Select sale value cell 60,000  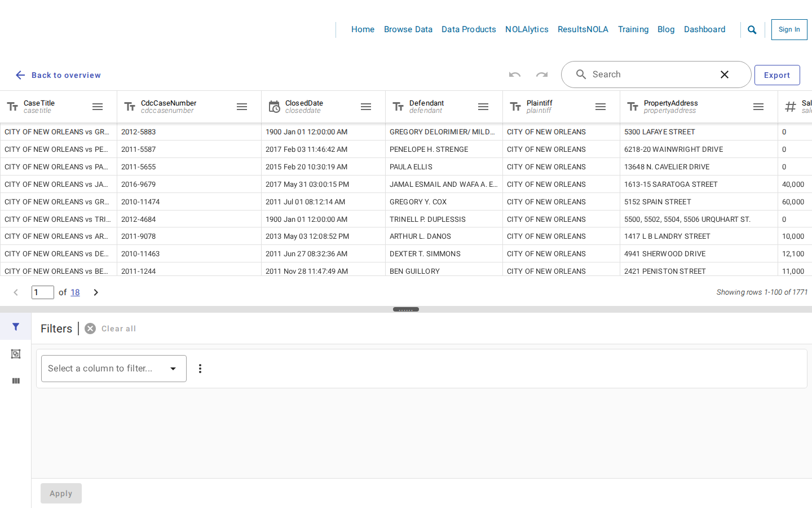coord(795,202)
